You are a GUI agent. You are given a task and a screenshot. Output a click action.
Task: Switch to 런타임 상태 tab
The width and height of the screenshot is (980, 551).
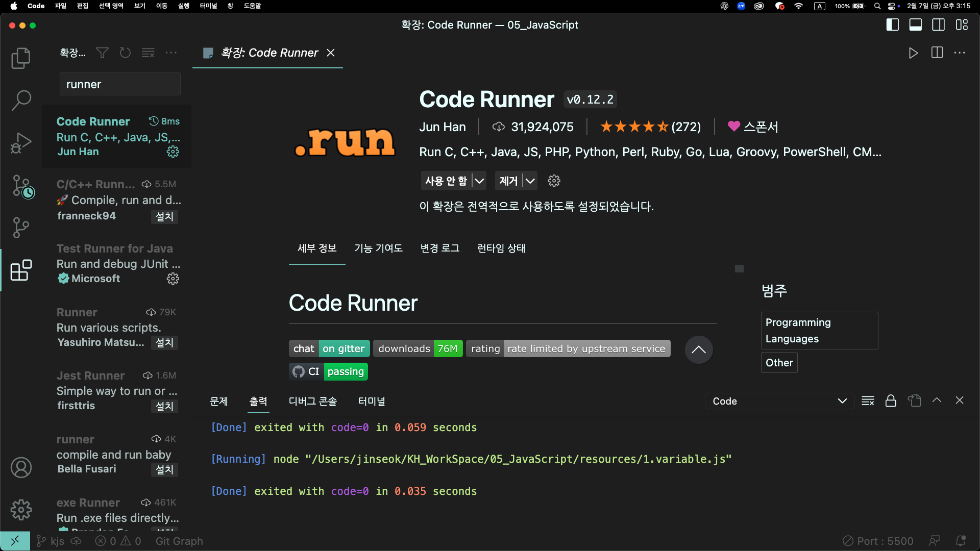501,248
